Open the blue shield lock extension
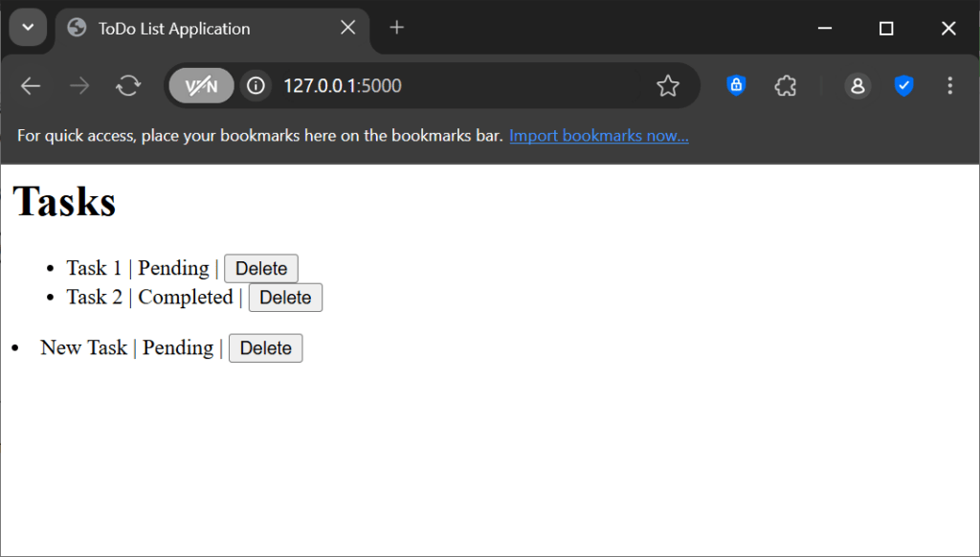The height and width of the screenshot is (557, 980). 736,85
